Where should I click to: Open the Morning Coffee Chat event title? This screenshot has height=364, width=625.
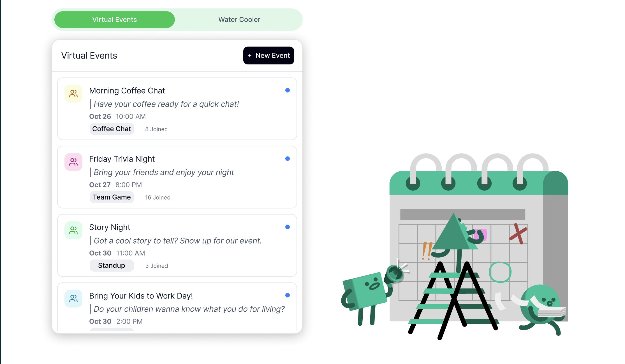tap(127, 91)
